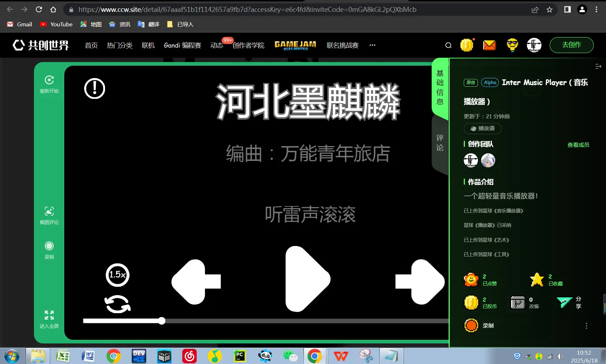
Task: Click the 改编 remix icon
Action: coord(518,302)
